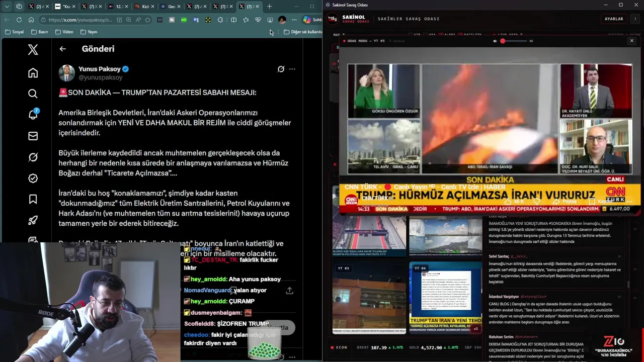
Task: Open Yunus Paksoy's avatar picture
Action: 66,73
